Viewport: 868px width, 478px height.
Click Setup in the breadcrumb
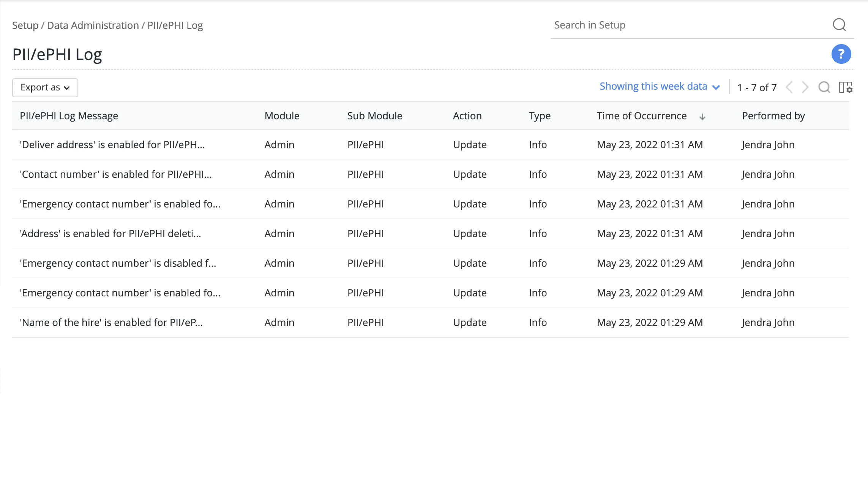[25, 25]
